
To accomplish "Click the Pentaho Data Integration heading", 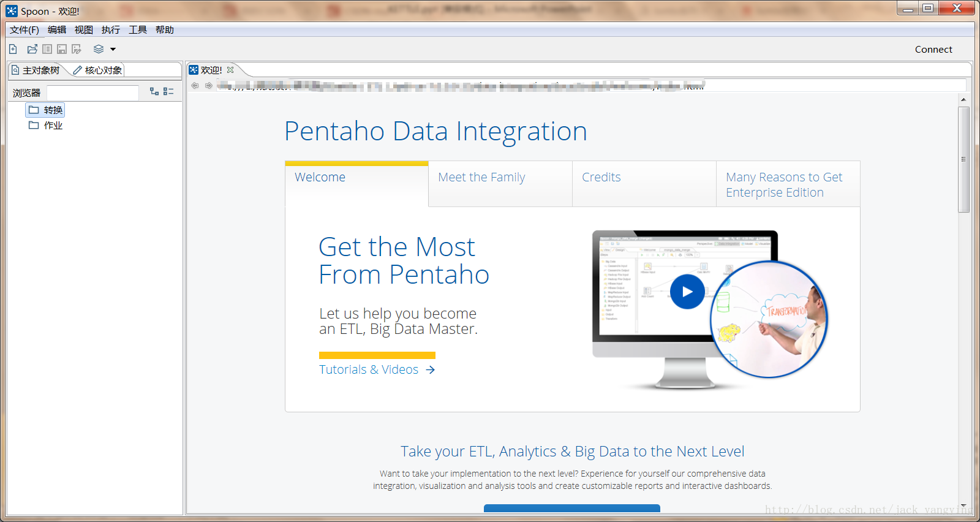I will (x=435, y=131).
